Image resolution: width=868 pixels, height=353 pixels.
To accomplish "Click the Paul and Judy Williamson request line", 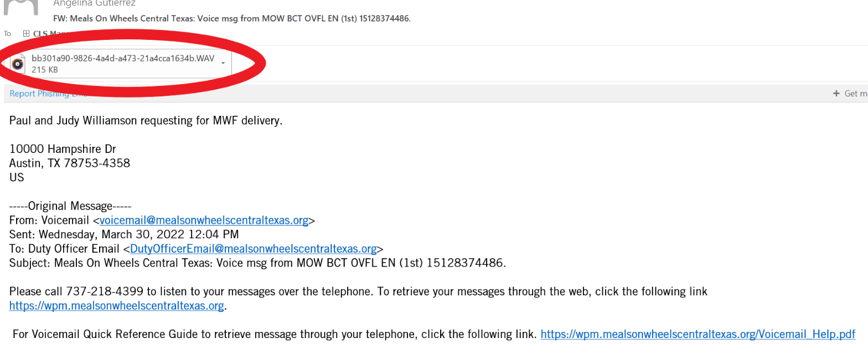I will click(146, 120).
